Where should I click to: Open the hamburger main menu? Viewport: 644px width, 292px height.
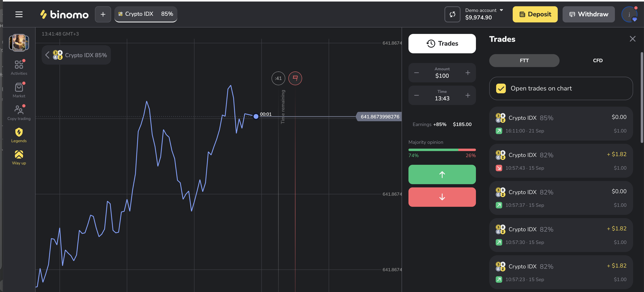coord(19,14)
